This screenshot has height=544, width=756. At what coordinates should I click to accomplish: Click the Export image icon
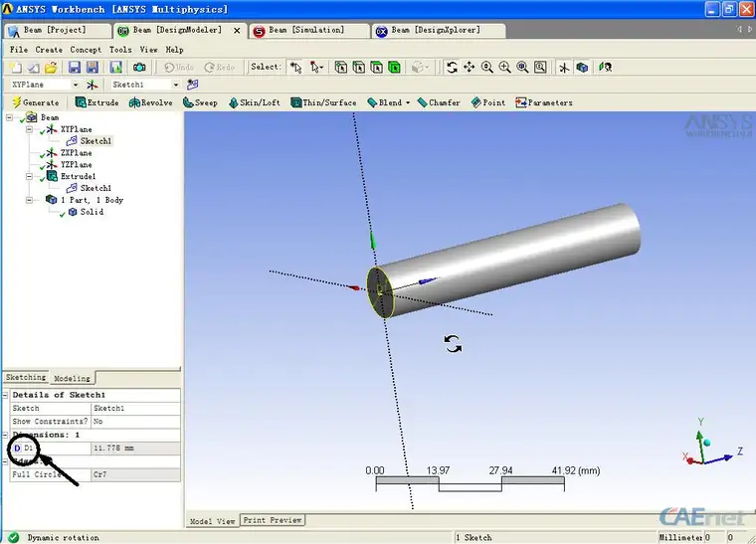(x=115, y=67)
